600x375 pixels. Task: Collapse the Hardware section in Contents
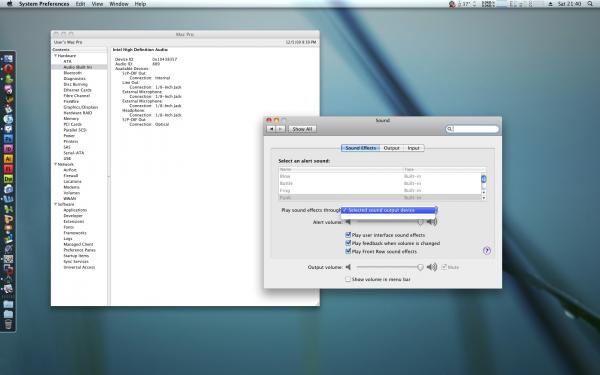click(x=55, y=55)
